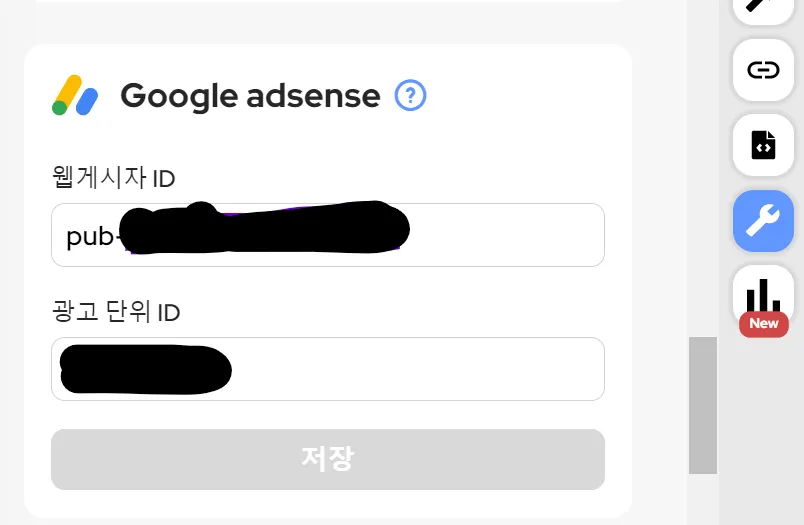Click the Google adsense heading text

(250, 96)
